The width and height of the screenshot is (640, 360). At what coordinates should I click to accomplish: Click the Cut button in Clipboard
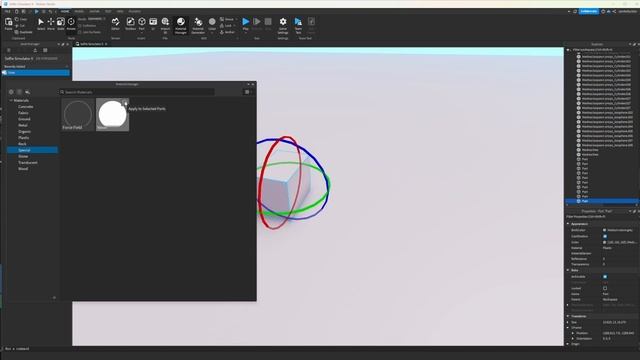point(20,26)
